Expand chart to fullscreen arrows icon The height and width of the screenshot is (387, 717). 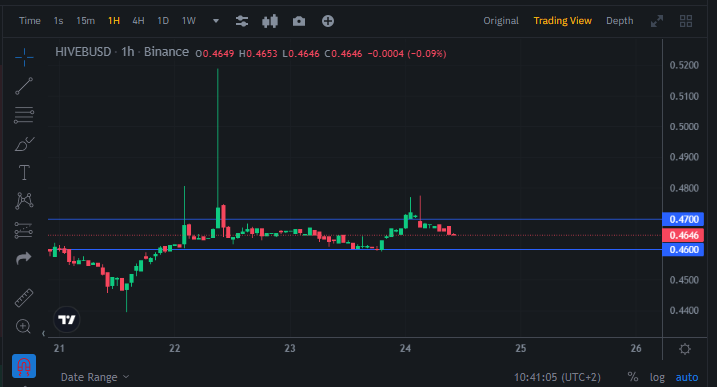coord(657,21)
